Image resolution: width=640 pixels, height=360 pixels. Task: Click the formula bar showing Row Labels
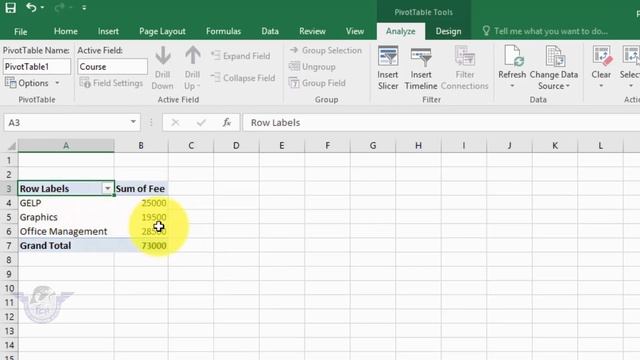click(441, 122)
